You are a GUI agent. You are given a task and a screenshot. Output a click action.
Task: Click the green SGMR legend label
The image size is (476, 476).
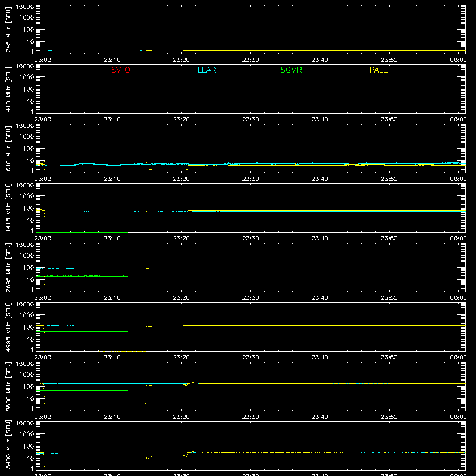point(291,70)
